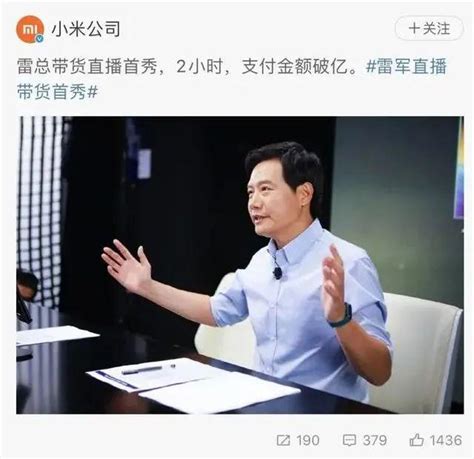Open hashtag #雷军直播 topic link

(406, 67)
